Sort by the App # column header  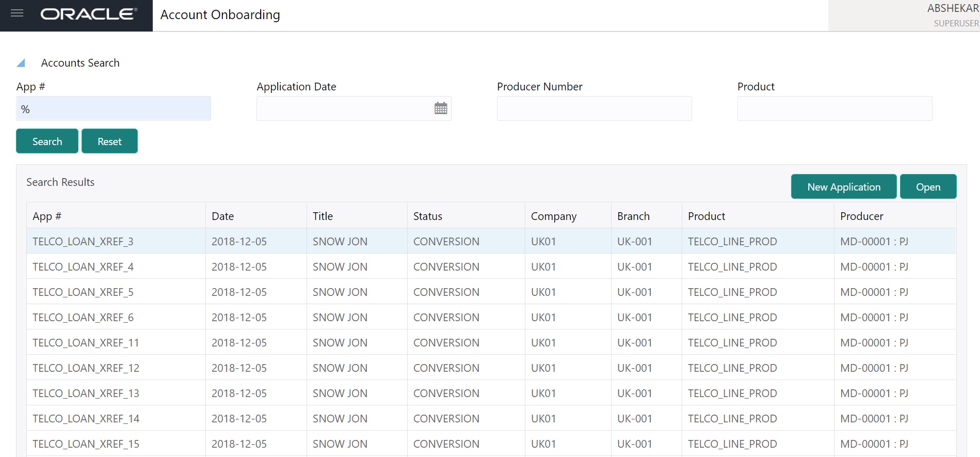pos(47,216)
